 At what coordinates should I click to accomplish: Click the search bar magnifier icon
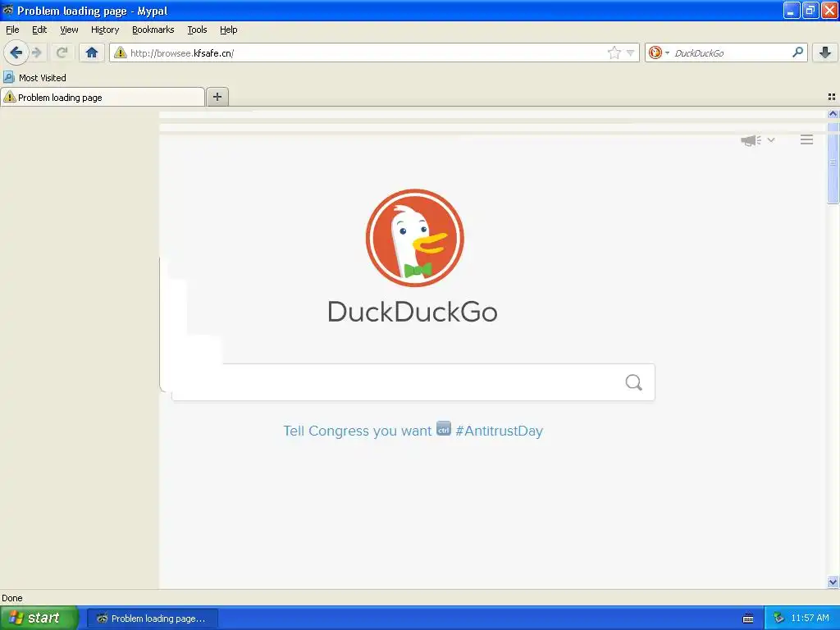pyautogui.click(x=797, y=52)
